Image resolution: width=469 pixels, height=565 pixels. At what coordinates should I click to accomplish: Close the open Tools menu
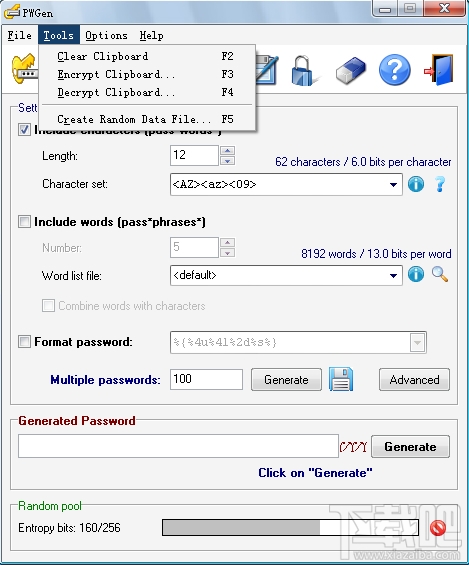click(x=59, y=35)
